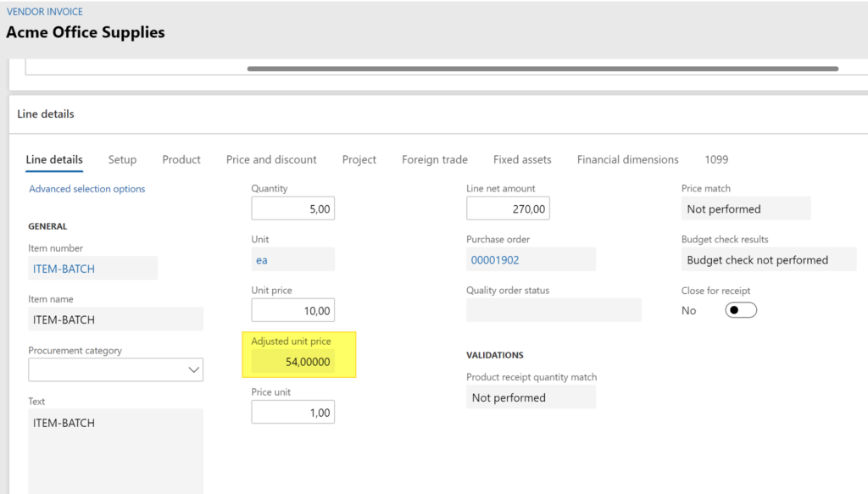Click the highlighted Adjusted unit price field
This screenshot has width=868, height=494.
[299, 361]
